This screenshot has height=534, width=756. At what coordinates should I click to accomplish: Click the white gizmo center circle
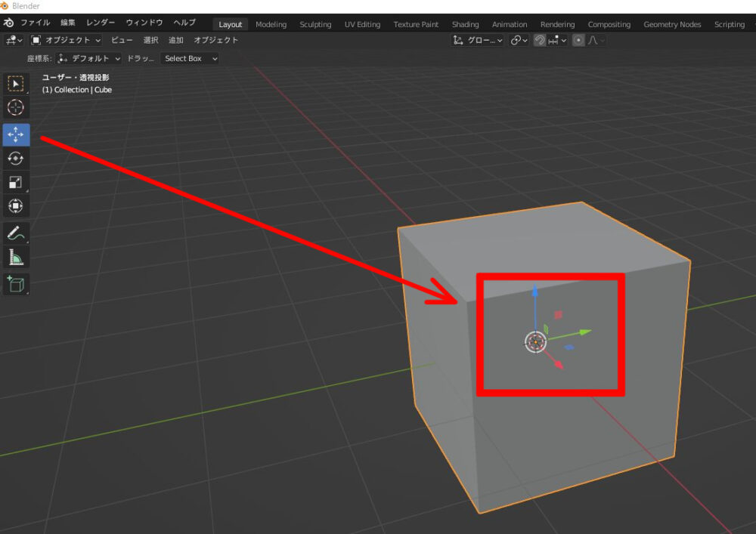coord(535,342)
